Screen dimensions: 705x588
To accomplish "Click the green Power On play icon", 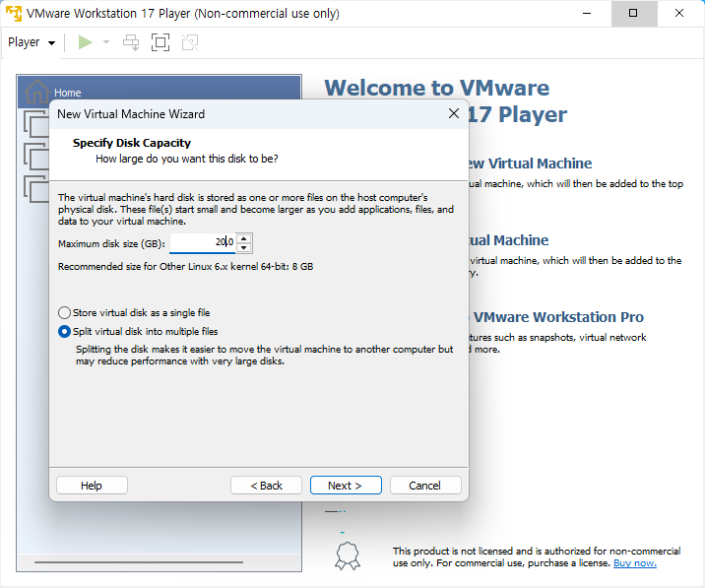I will pyautogui.click(x=85, y=42).
